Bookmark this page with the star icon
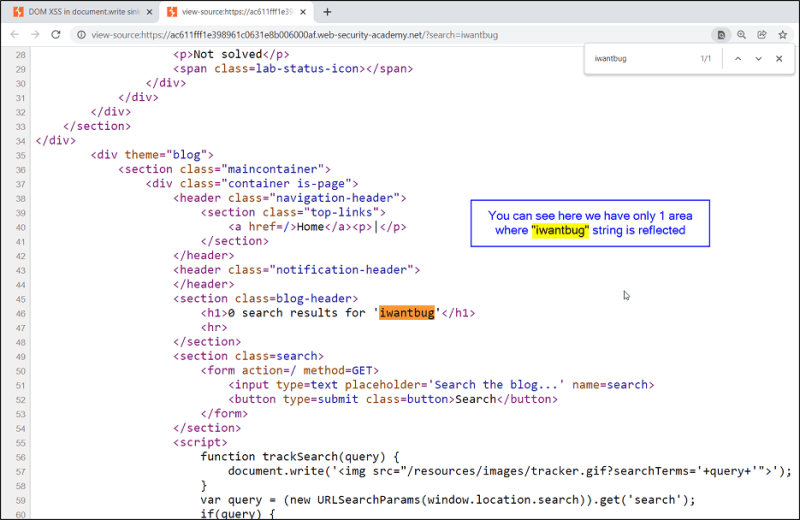This screenshot has height=520, width=800. click(783, 35)
